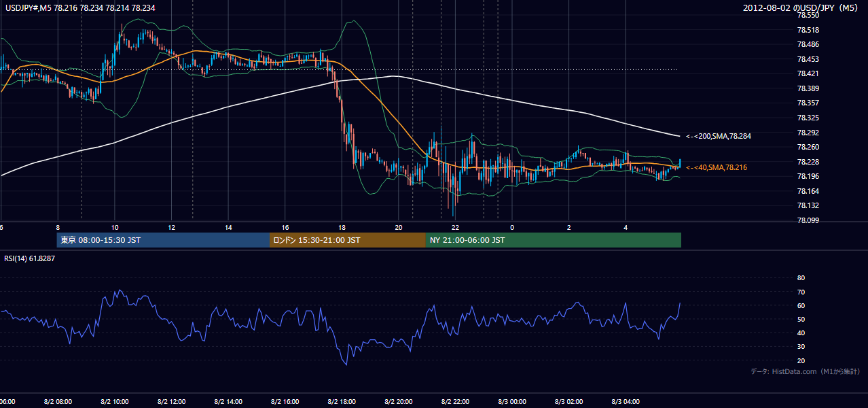Select the 200 SMA 78.284 label
The height and width of the screenshot is (408, 868).
click(x=718, y=136)
